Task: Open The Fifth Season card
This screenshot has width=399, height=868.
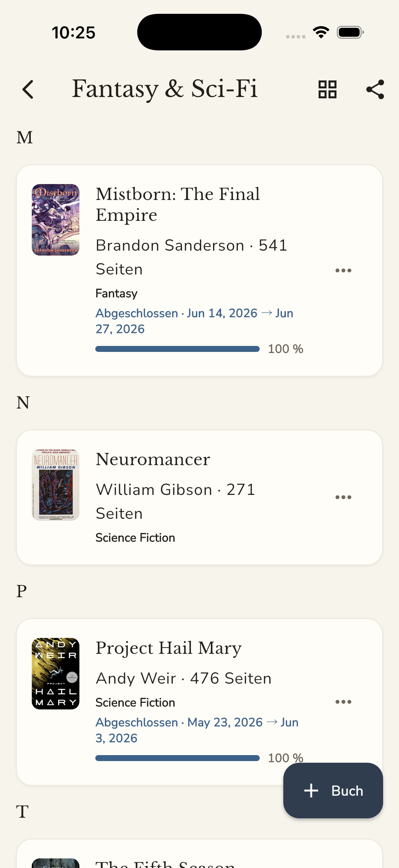Action: 199,853
